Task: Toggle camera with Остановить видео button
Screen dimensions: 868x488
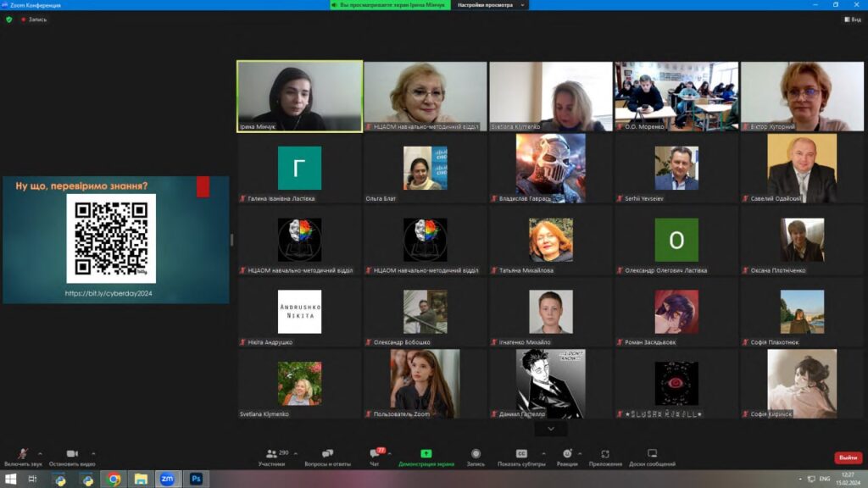Action: click(72, 455)
